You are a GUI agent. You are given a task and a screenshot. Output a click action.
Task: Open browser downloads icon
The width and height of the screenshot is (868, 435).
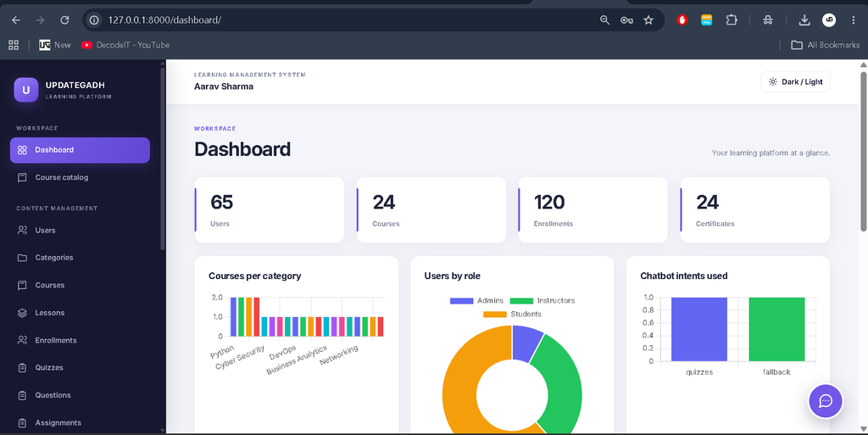[804, 20]
